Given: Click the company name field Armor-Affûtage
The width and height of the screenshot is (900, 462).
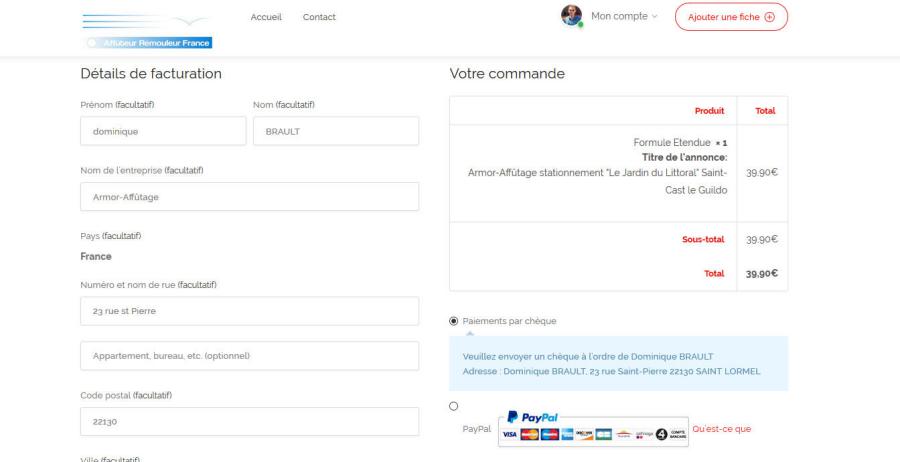Looking at the screenshot, I should coord(249,196).
